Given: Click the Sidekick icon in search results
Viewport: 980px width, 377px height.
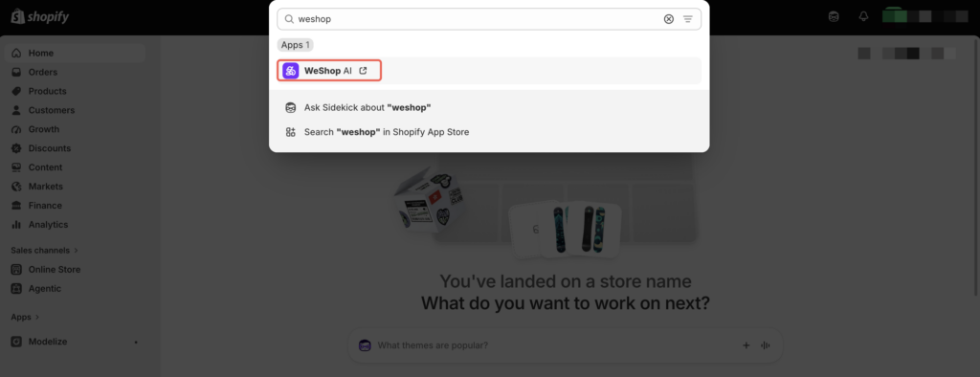Looking at the screenshot, I should (290, 107).
